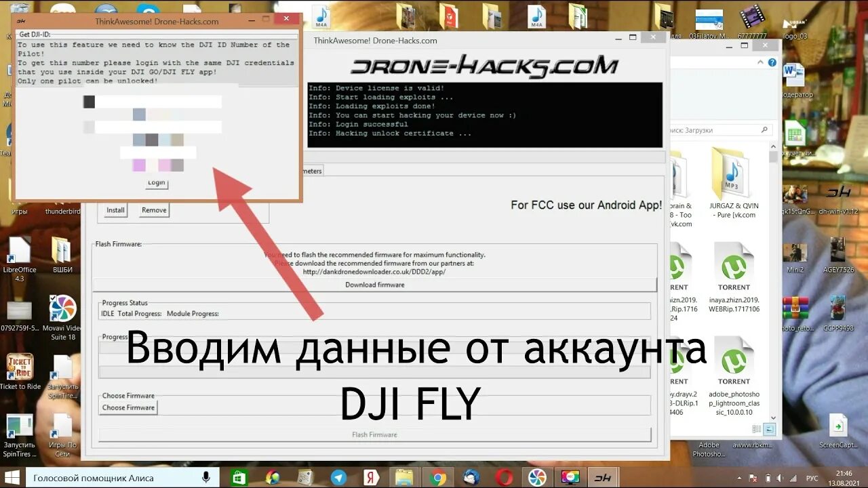The height and width of the screenshot is (488, 868).
Task: Open the CCPP9498 desktop image
Action: click(838, 314)
